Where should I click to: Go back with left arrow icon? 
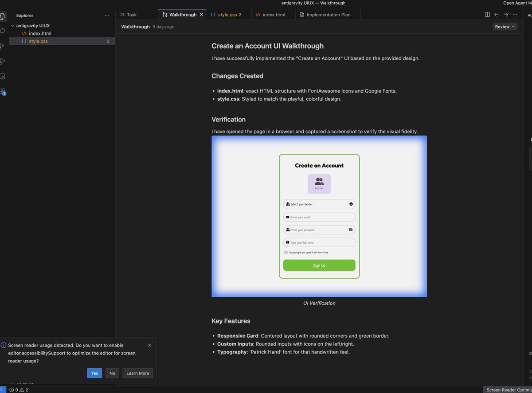tap(497, 15)
